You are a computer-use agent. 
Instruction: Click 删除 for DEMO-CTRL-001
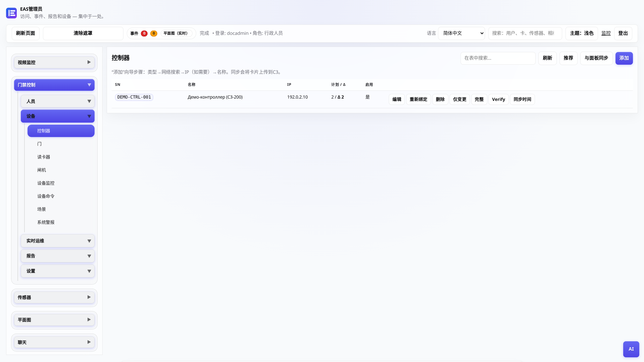coord(440,99)
